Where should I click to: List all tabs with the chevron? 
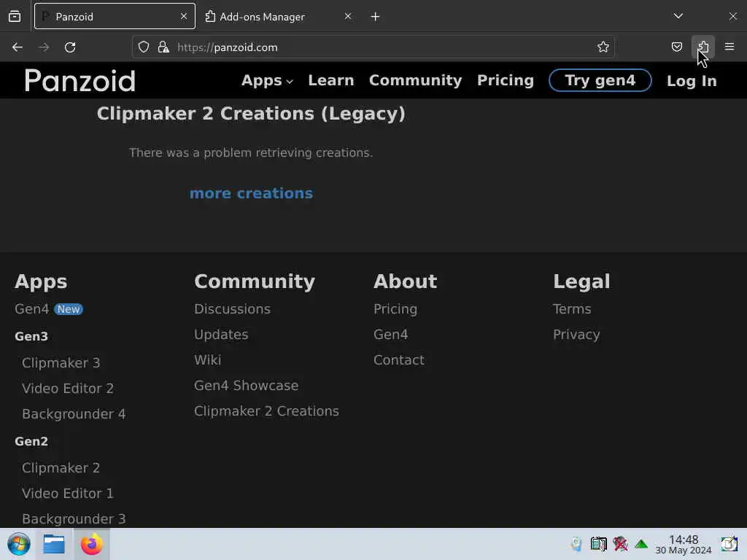[678, 16]
